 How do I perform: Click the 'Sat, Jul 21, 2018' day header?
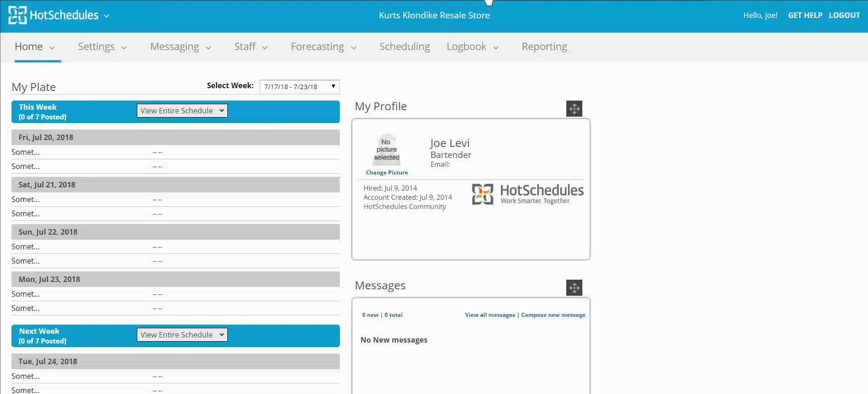tap(175, 185)
